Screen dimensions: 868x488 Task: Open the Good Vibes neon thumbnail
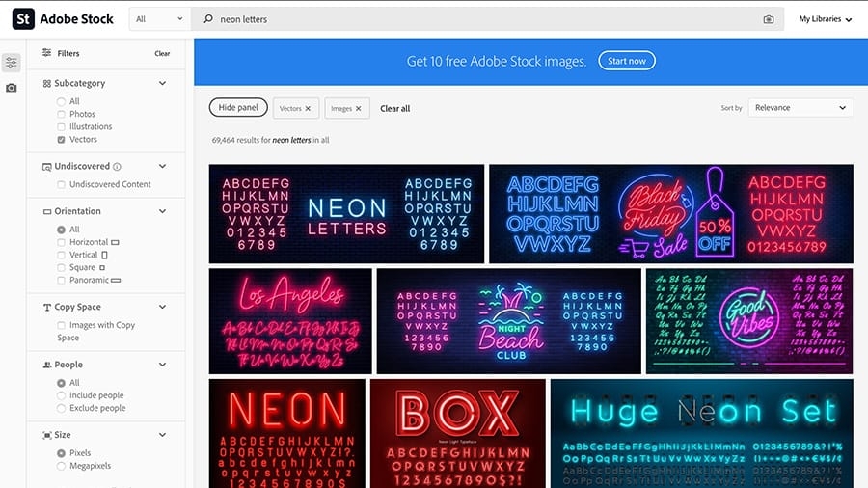[x=749, y=321]
